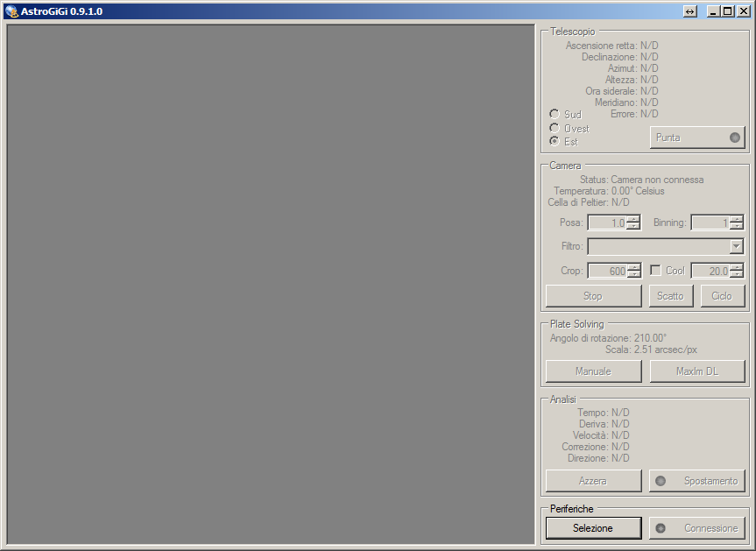Increase Posa value with up arrow
Screen dimensions: 756x551
tap(633, 219)
